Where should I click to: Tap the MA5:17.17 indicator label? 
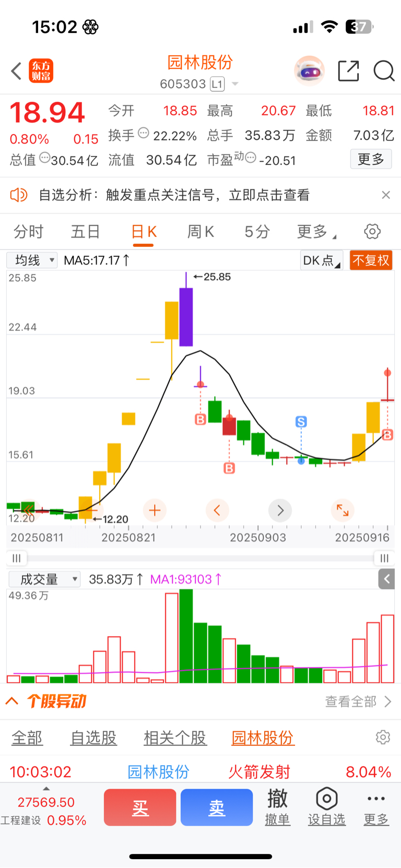(x=97, y=260)
